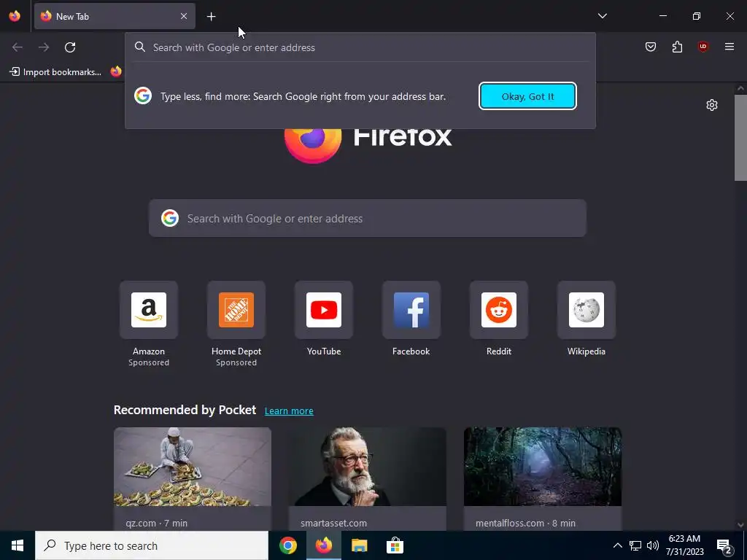Go back with the back arrow

click(x=18, y=47)
